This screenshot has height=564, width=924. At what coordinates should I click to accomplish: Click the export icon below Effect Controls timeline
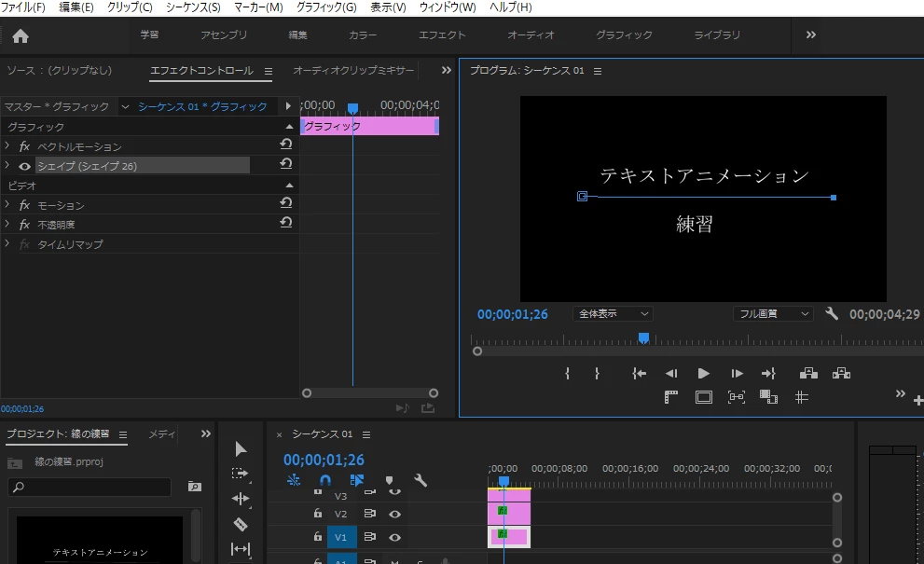tap(428, 407)
